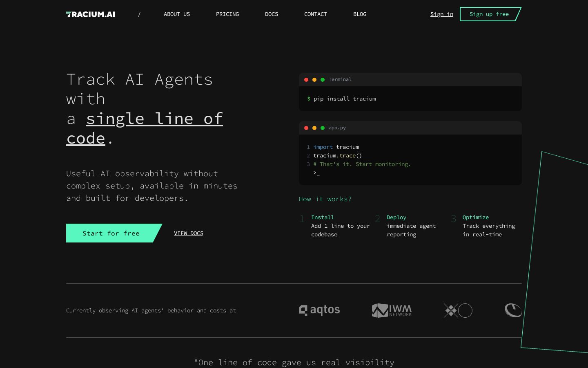The image size is (588, 368).
Task: Select the Contact nav item
Action: [x=316, y=14]
